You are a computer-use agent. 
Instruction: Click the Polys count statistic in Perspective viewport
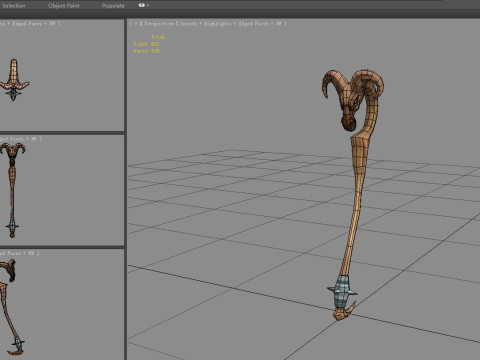(147, 44)
